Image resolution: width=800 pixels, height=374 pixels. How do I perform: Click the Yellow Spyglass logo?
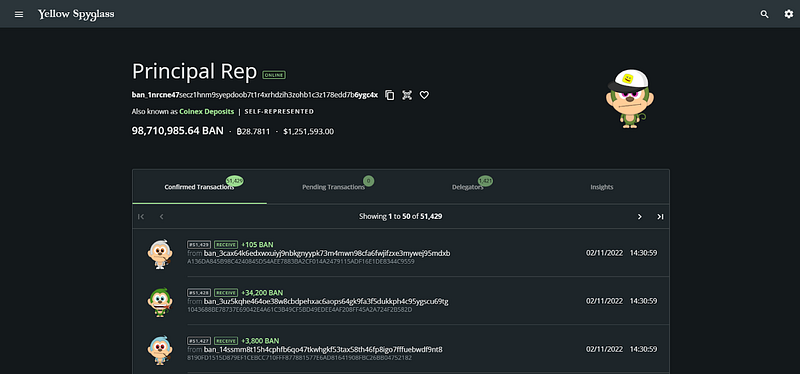[x=76, y=15]
